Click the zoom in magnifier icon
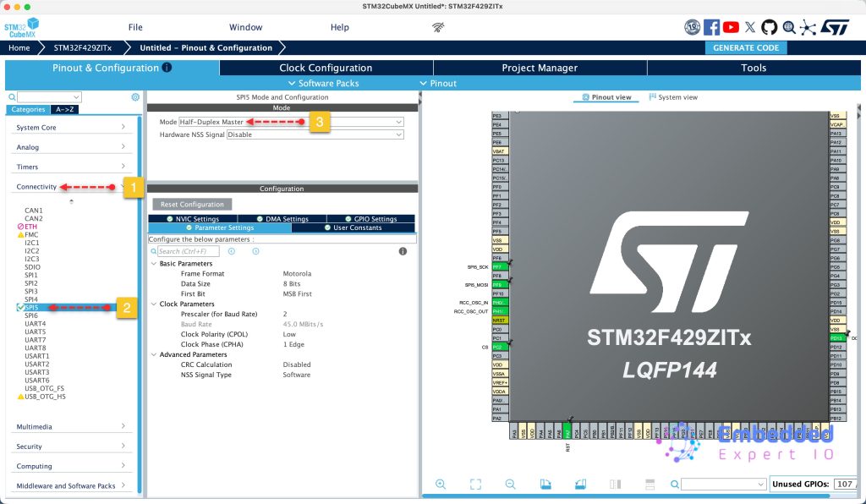Image resolution: width=866 pixels, height=504 pixels. point(441,484)
